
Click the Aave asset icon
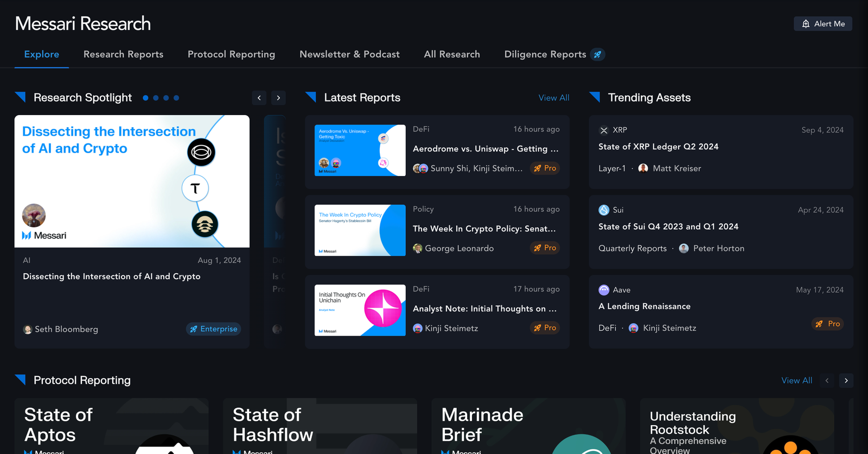pos(604,290)
